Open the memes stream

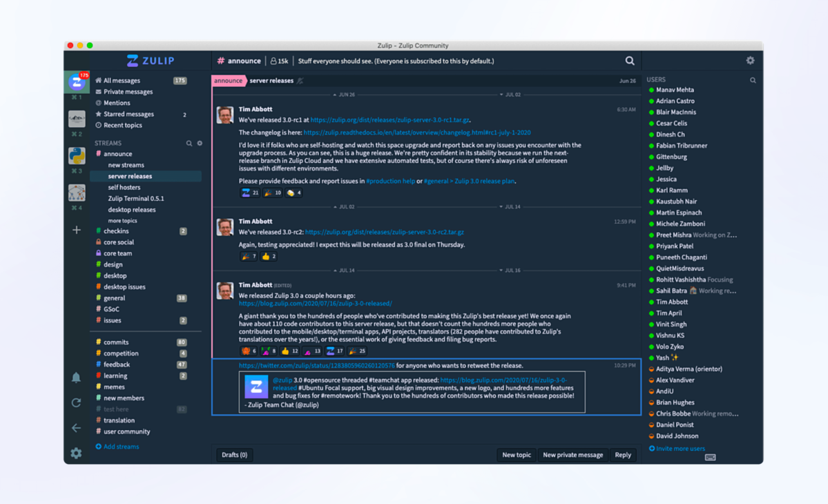(114, 387)
